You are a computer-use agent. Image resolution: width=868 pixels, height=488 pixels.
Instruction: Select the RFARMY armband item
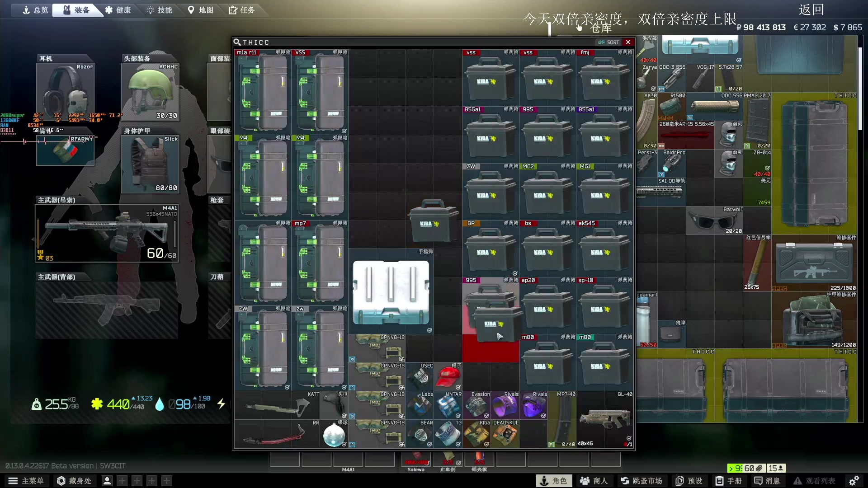pos(66,150)
